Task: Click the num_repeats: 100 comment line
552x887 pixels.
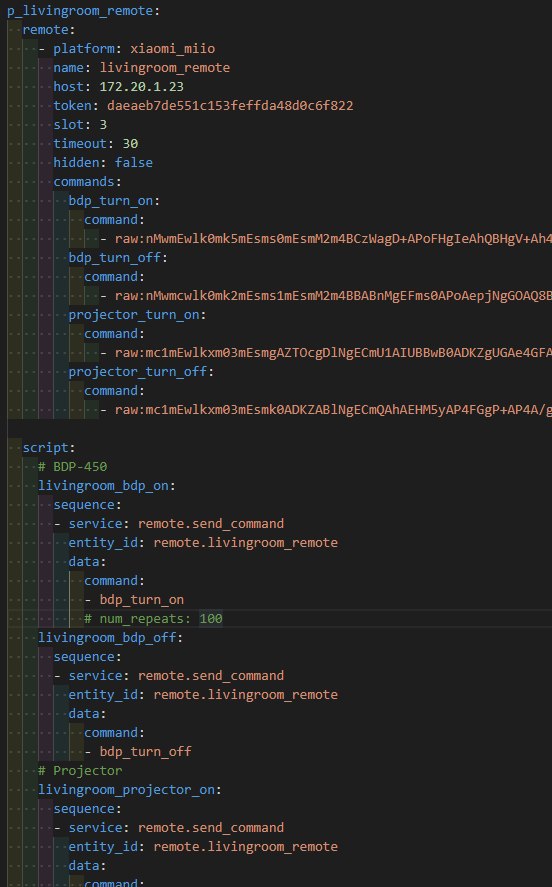Action: [x=153, y=619]
